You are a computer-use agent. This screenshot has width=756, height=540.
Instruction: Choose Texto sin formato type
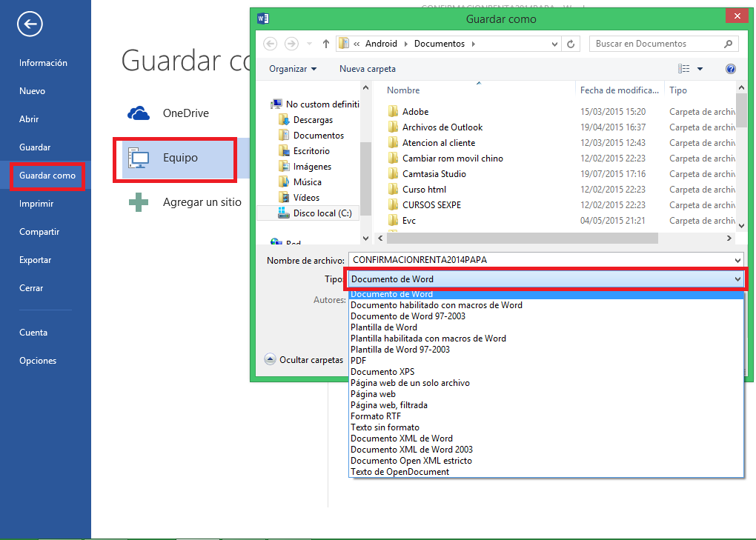point(546,427)
